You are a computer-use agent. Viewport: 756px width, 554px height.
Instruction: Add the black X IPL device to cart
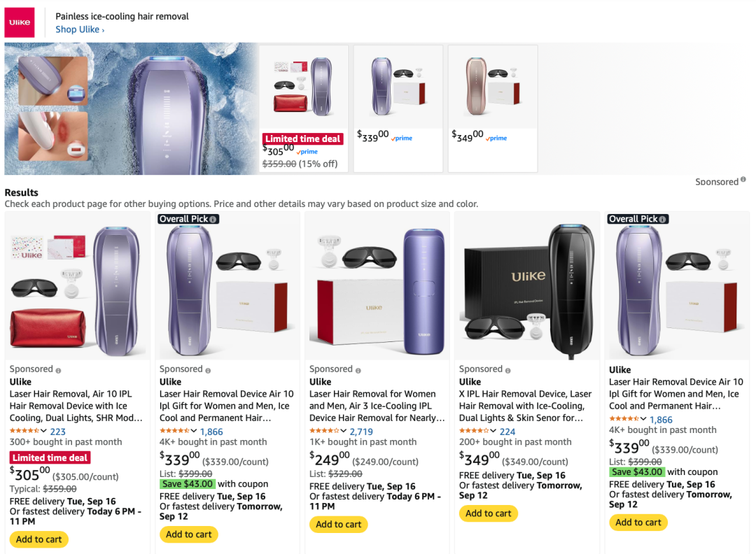(x=488, y=513)
